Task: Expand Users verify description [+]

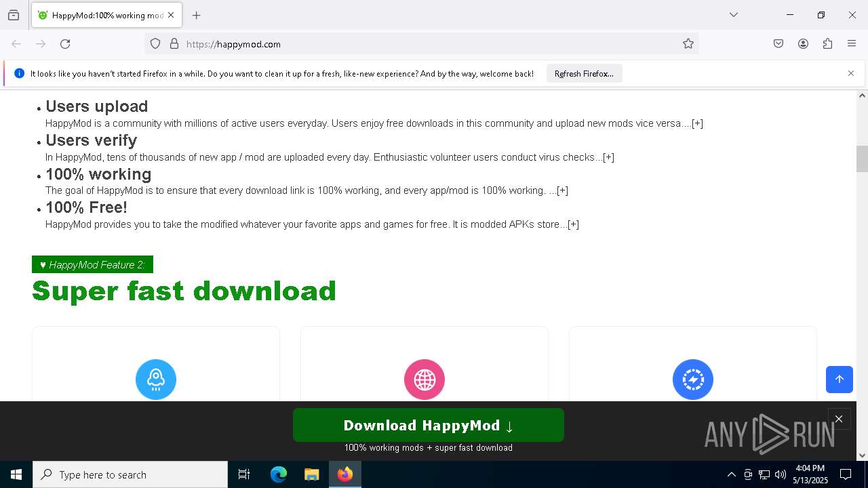Action: [x=608, y=157]
